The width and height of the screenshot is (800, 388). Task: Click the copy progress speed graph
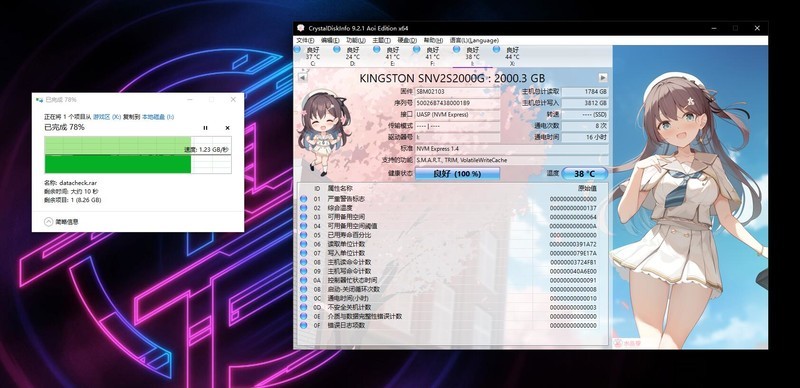pos(138,155)
